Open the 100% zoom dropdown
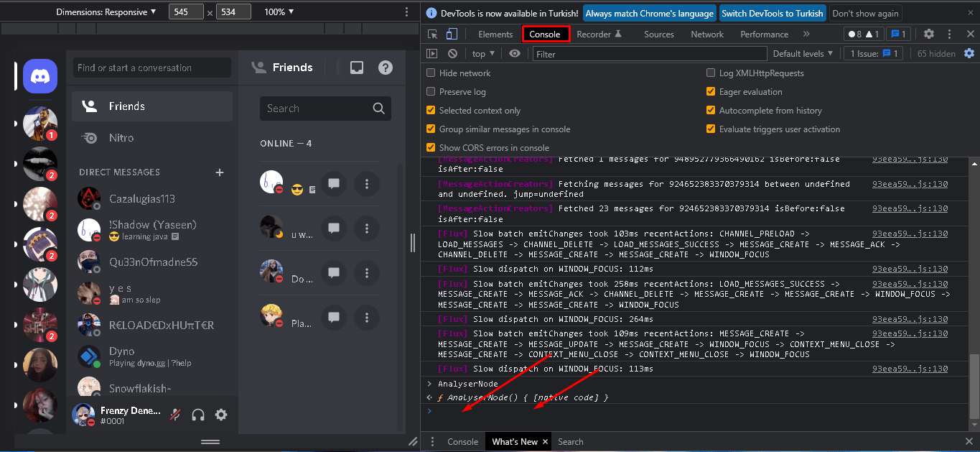 click(x=279, y=12)
